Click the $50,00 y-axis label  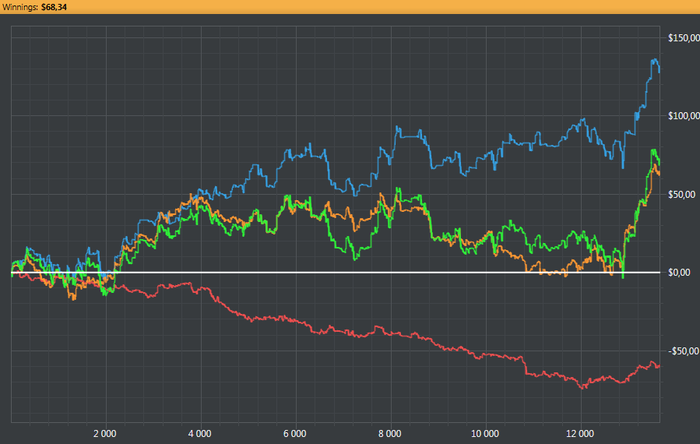[x=682, y=195]
